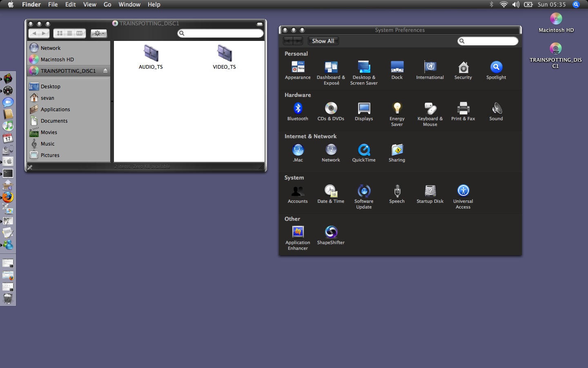This screenshot has height=368, width=588.
Task: Open the Finder Action gear dropdown
Action: 98,34
